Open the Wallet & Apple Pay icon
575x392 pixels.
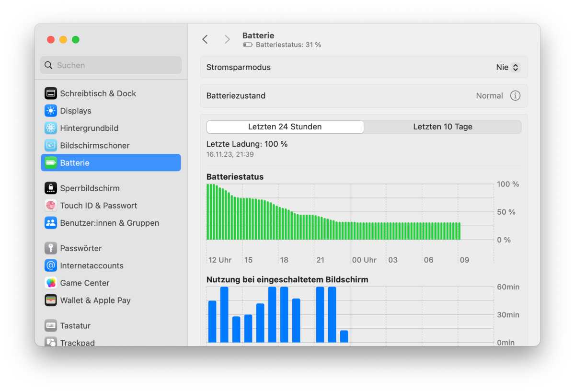pos(51,300)
